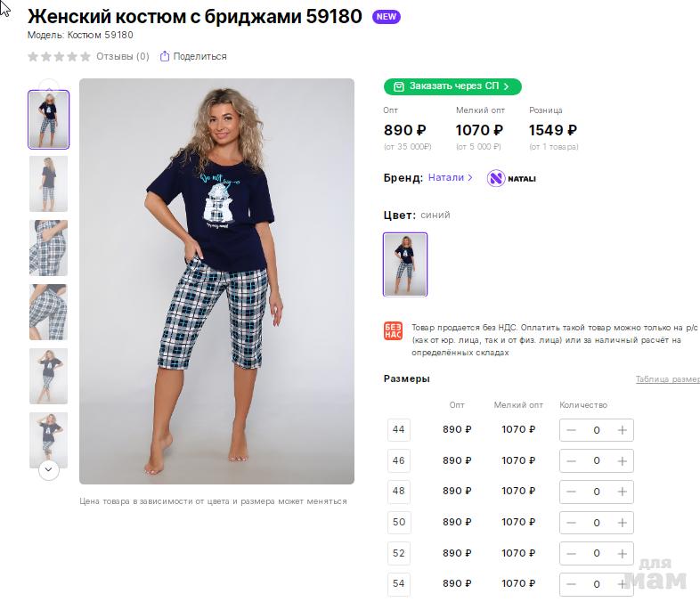Open the Отзывы (0) reviews link
Screen dimensions: 700x602
pos(123,56)
